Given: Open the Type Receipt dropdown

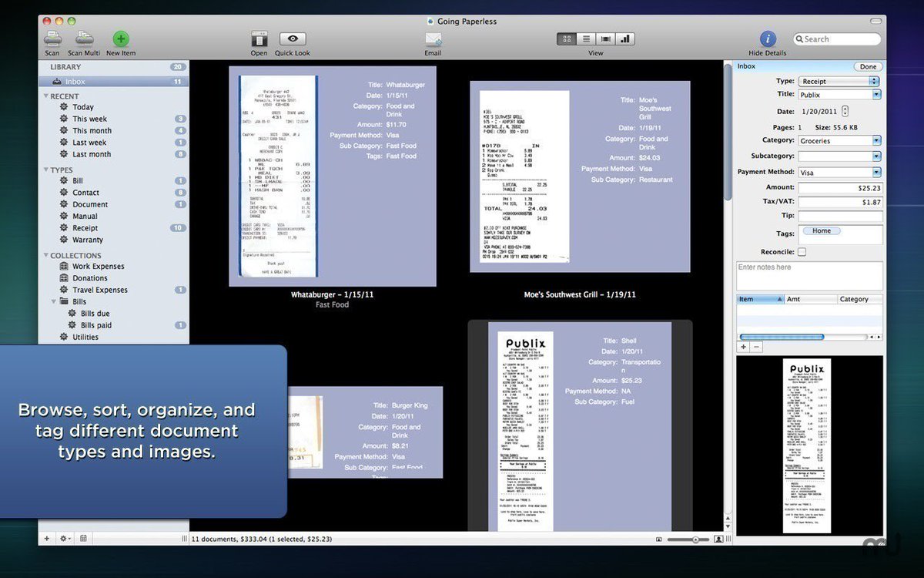Looking at the screenshot, I should point(839,81).
